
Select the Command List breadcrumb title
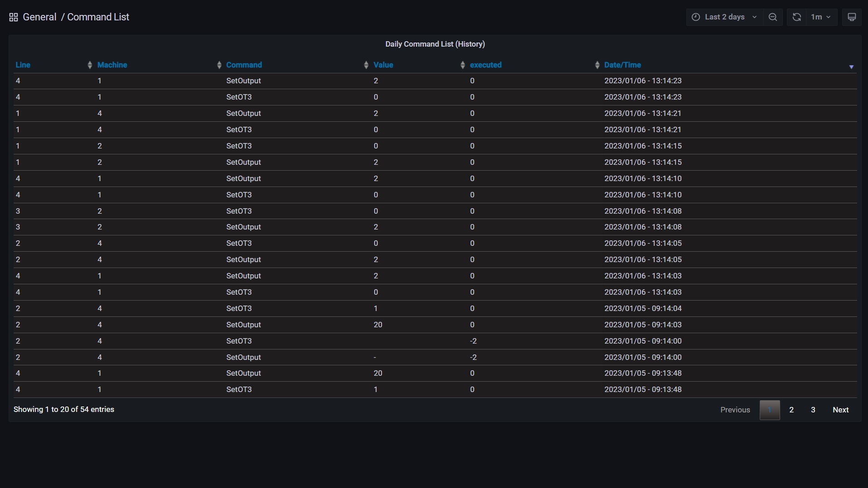pyautogui.click(x=98, y=17)
